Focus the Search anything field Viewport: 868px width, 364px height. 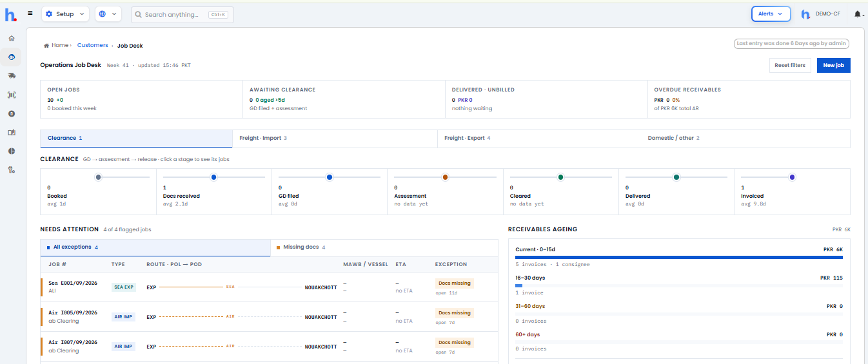tap(182, 14)
